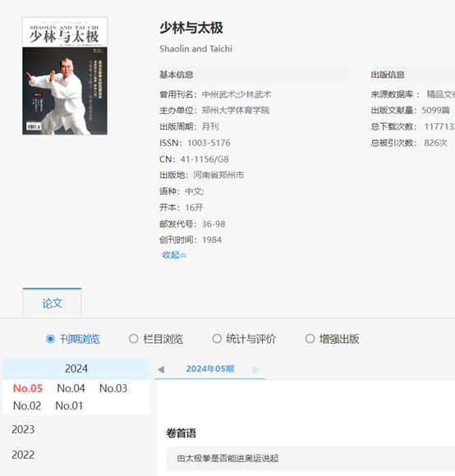The height and width of the screenshot is (476, 455).
Task: Select the 2024年05期 issue tab
Action: pyautogui.click(x=210, y=368)
